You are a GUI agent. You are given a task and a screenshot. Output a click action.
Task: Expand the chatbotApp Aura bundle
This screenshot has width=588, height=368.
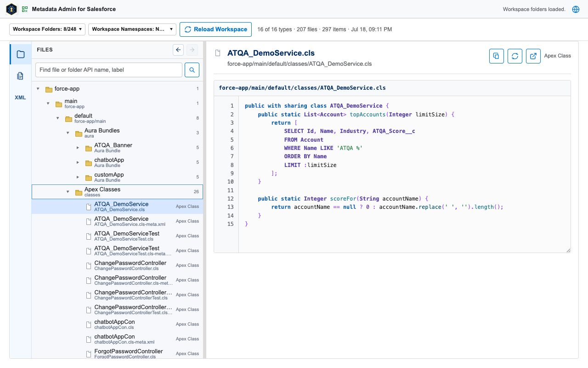78,162
